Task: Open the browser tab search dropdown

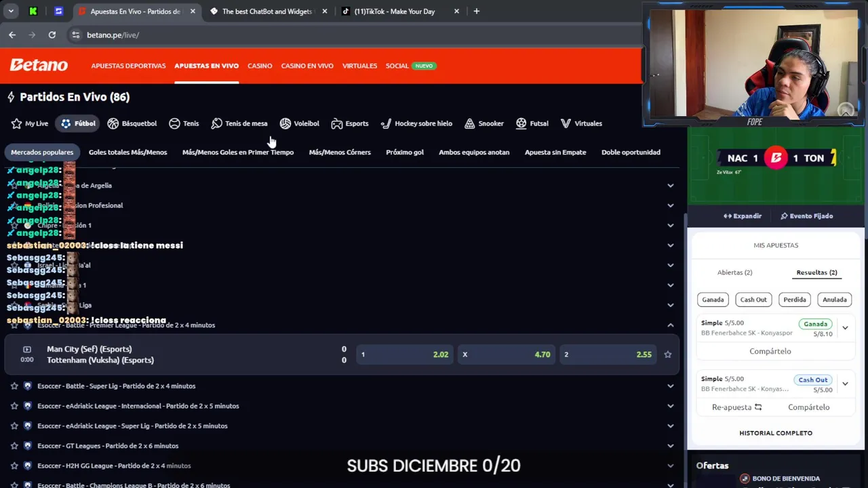Action: pyautogui.click(x=11, y=11)
